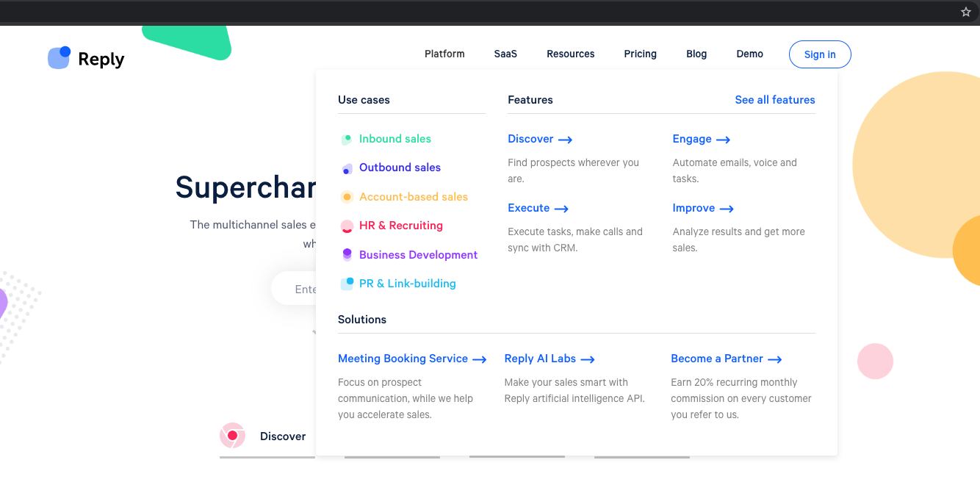This screenshot has height=496, width=980.
Task: Click the arrow icon next to Engage
Action: [x=722, y=139]
